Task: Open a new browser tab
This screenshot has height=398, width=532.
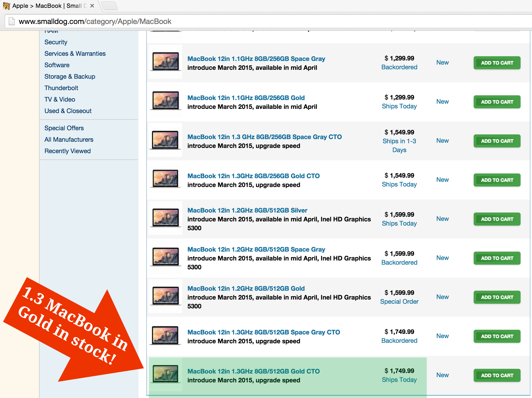Action: (x=110, y=6)
